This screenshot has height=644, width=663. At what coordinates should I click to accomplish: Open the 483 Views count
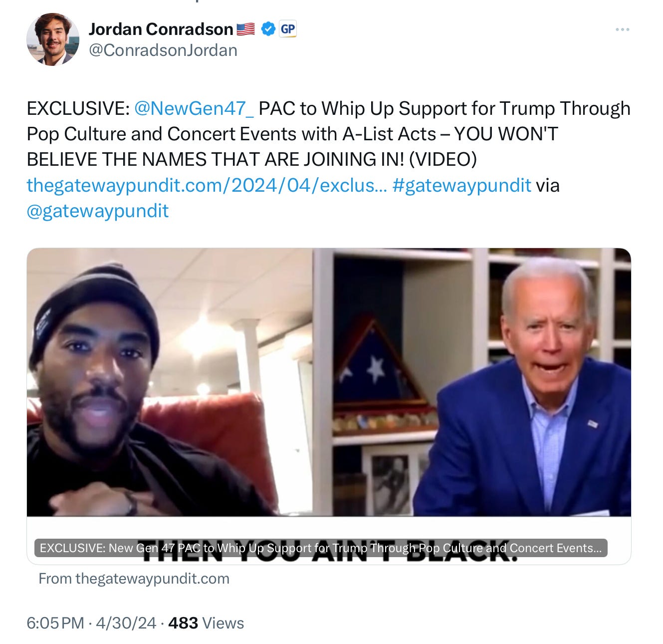pos(206,623)
